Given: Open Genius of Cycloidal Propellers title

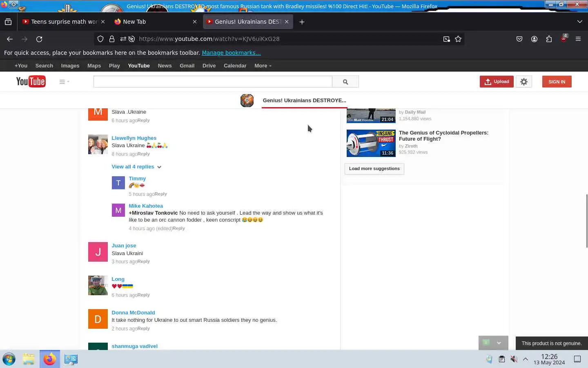Looking at the screenshot, I should (443, 136).
